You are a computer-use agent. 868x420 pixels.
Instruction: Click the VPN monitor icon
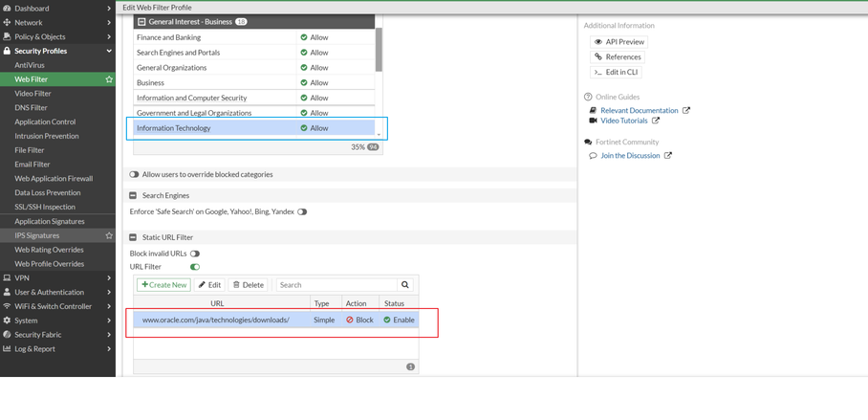click(x=8, y=278)
